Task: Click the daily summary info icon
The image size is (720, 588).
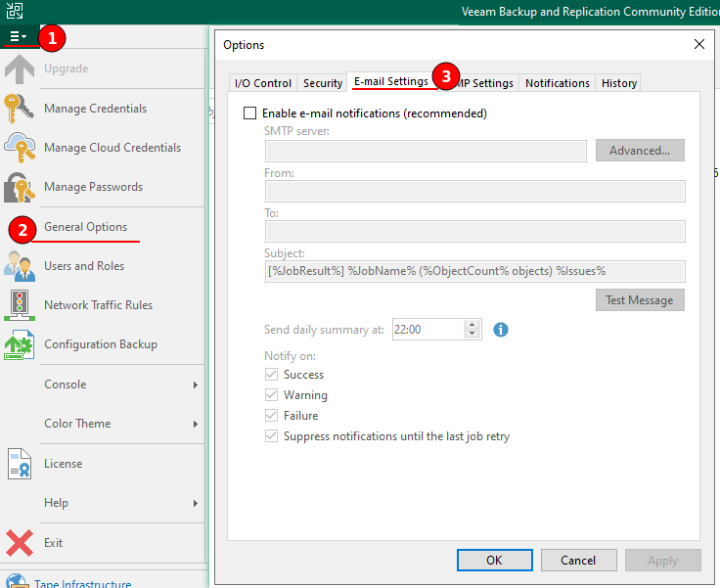Action: coord(501,330)
